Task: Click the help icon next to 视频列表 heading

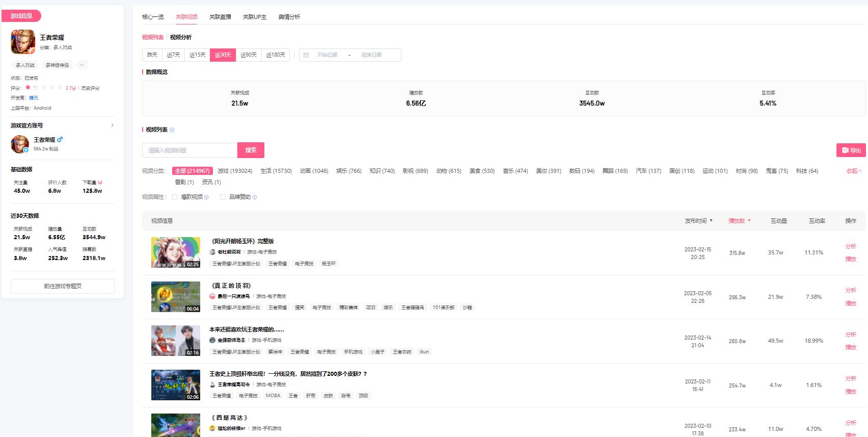Action: 172,130
